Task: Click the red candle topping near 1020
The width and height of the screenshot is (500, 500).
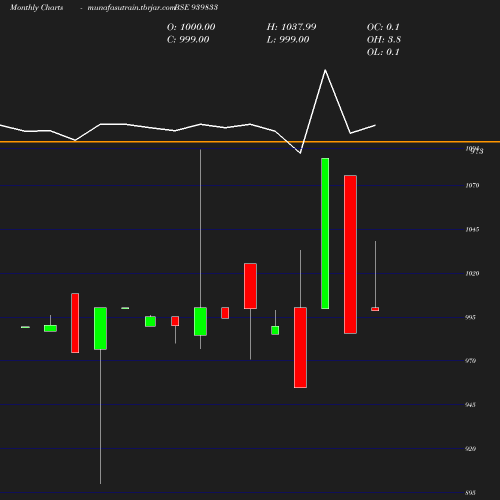Action: tap(250, 286)
